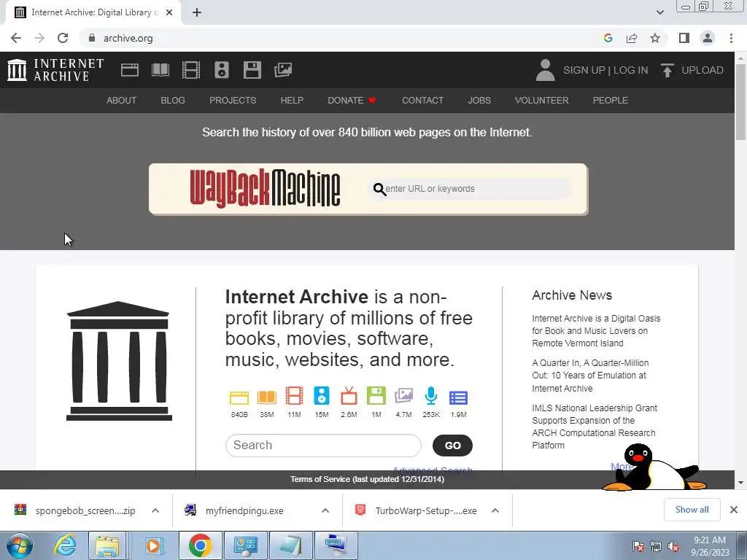Screen dimensions: 747x560
Task: Open the VOLUNTEER menu item
Action: click(542, 101)
